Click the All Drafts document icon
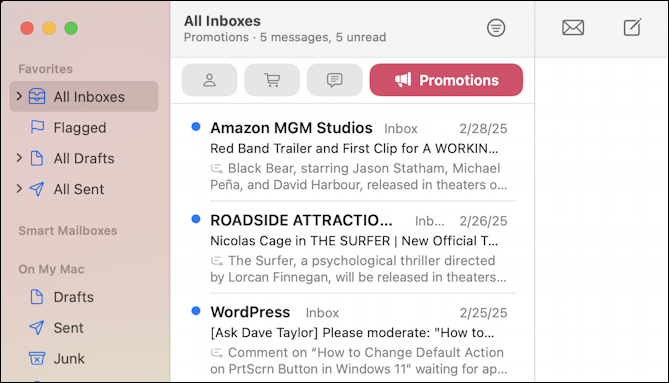Screen dimensions: 669x383 click(x=37, y=158)
